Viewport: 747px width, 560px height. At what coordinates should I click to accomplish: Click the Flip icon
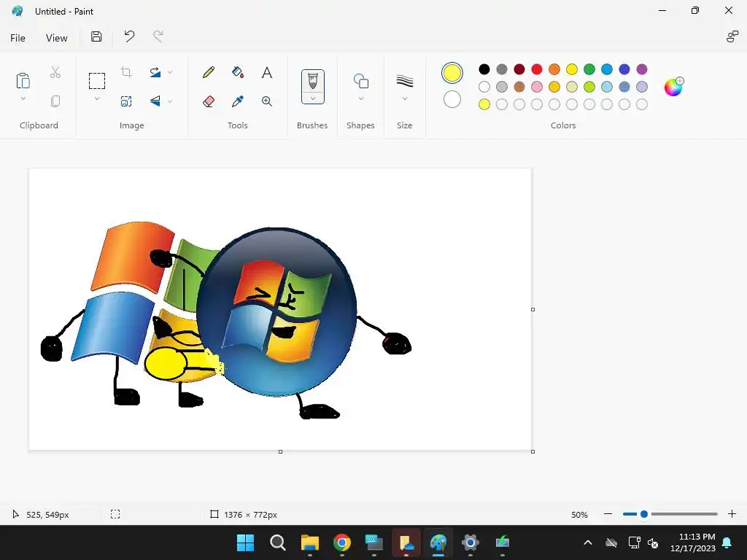click(x=155, y=101)
